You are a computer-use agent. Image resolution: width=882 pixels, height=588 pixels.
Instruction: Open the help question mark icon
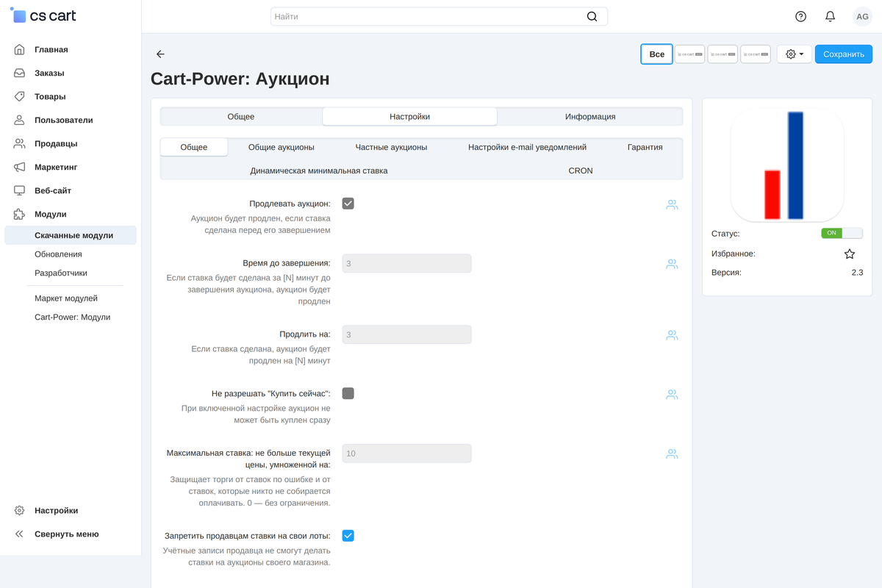click(801, 16)
